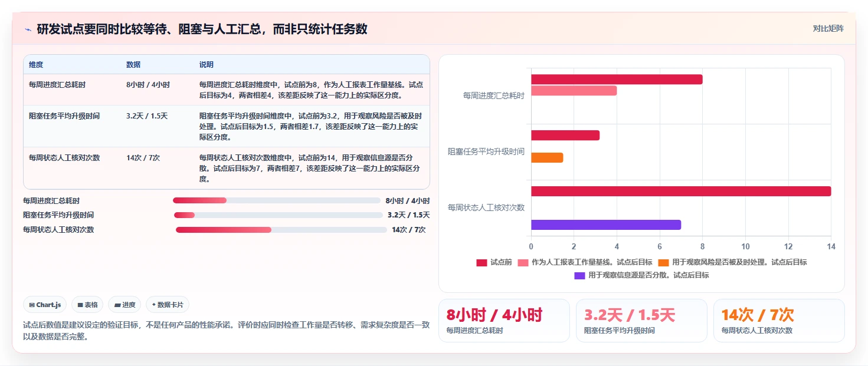Click x-axis tick label 12
The width and height of the screenshot is (868, 366).
pos(788,246)
